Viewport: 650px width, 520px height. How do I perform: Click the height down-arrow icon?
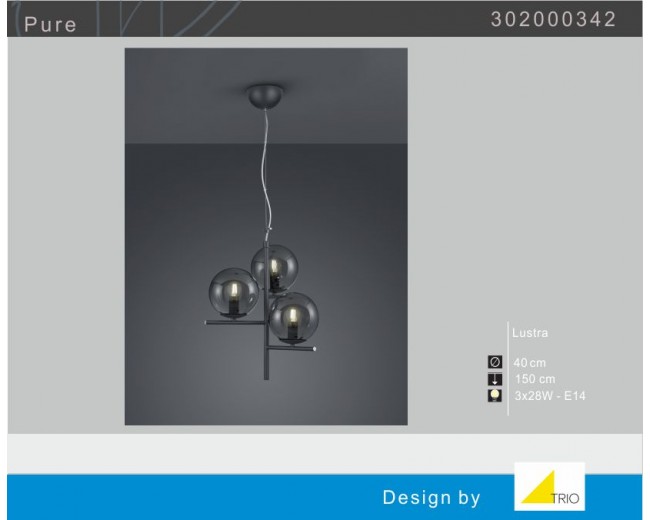coord(494,379)
